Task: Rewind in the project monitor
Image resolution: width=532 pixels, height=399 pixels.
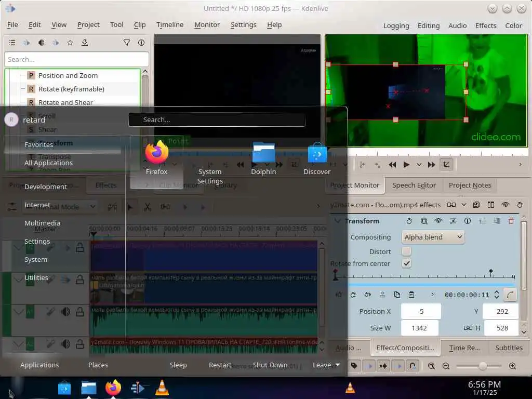Action: 392,165
